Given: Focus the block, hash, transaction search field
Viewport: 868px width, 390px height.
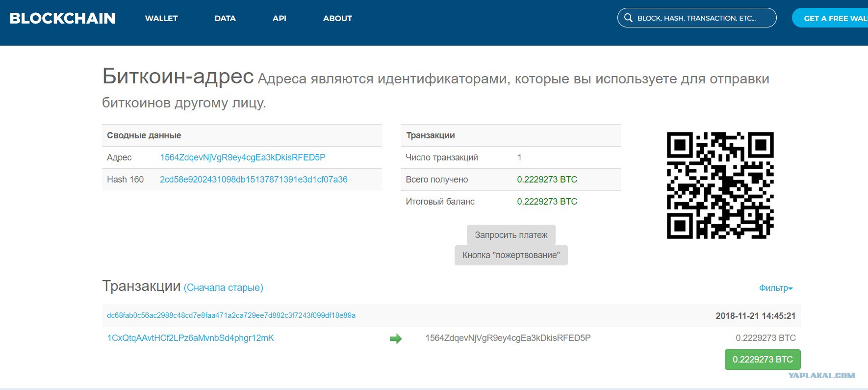Looking at the screenshot, I should [x=697, y=18].
